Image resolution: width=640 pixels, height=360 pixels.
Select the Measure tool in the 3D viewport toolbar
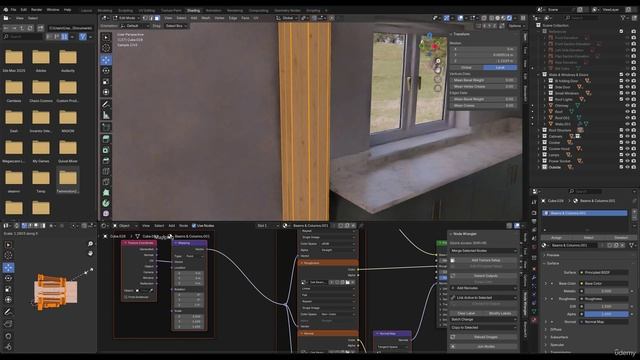point(106,116)
